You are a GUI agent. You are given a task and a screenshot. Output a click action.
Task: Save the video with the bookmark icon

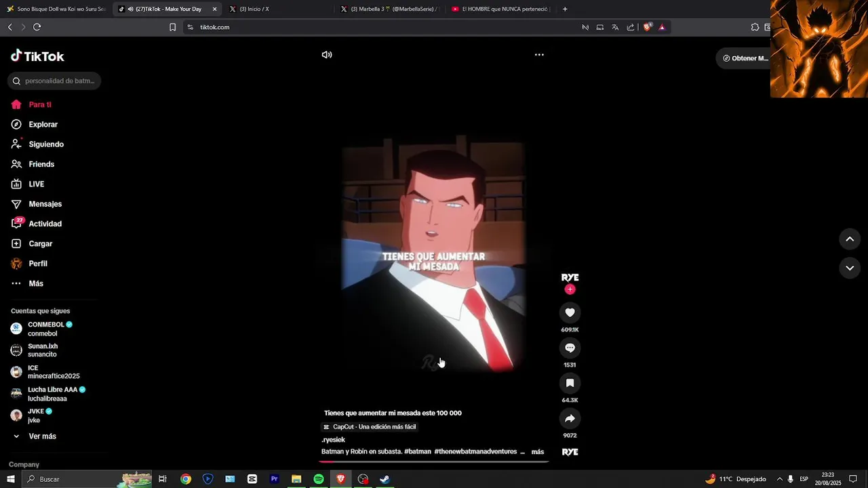tap(570, 383)
